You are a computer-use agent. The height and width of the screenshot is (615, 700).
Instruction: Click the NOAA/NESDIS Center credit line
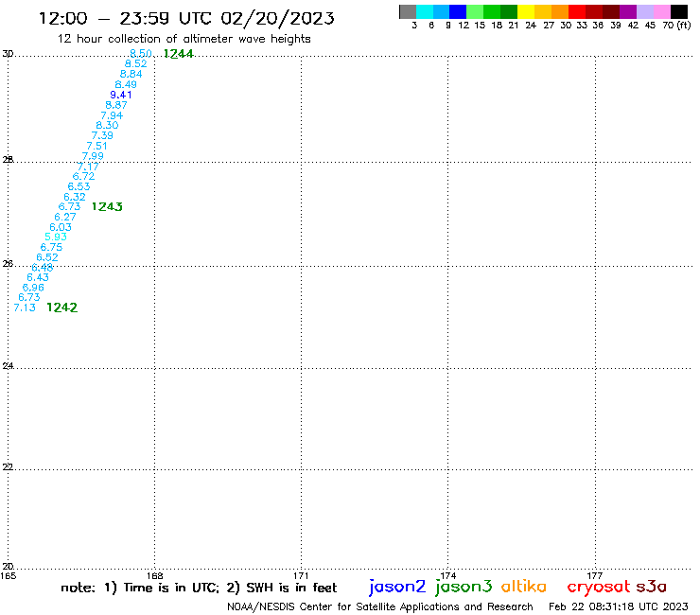click(380, 606)
